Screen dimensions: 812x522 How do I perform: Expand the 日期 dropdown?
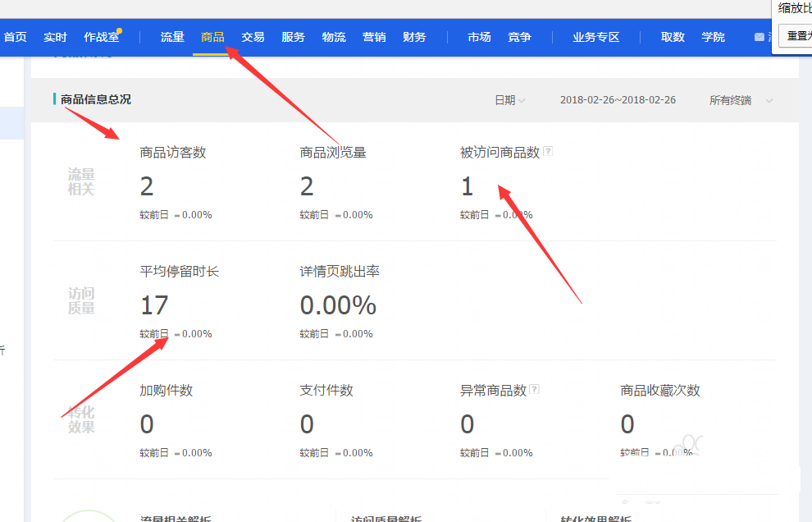510,100
